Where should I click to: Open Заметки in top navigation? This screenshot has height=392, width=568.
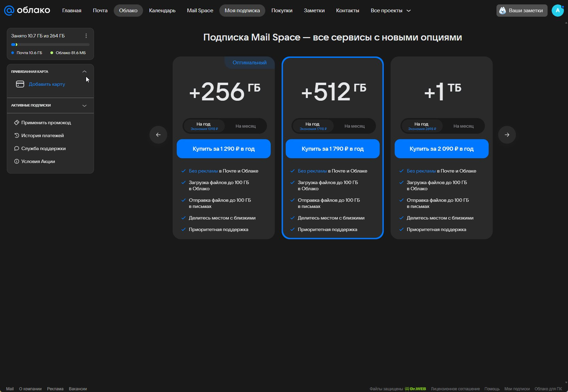click(314, 10)
